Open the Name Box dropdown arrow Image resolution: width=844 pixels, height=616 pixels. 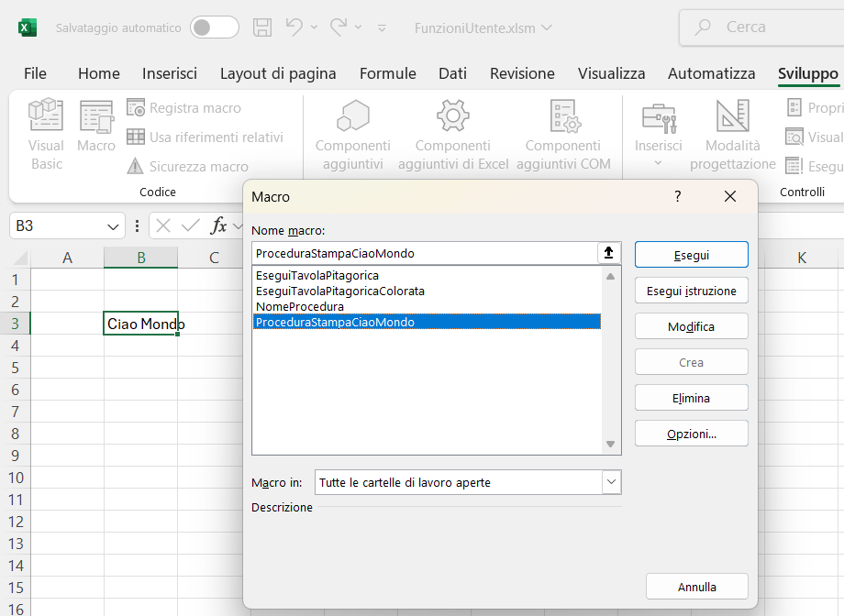pyautogui.click(x=114, y=225)
